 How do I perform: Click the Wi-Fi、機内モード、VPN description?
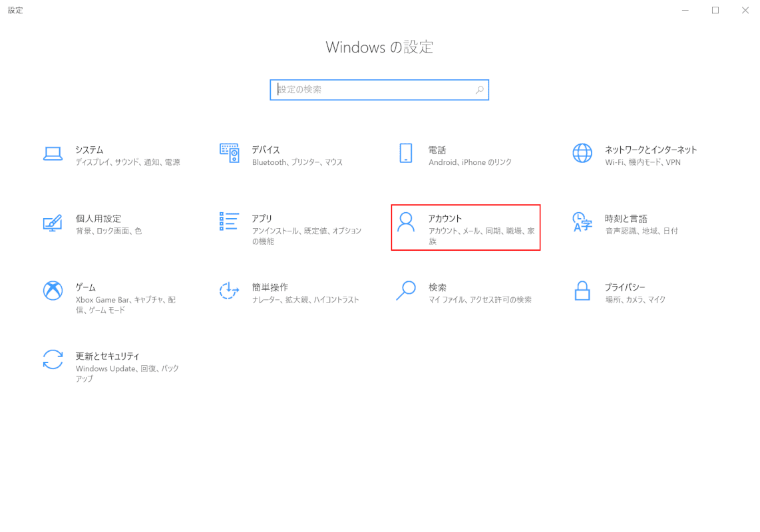643,162
